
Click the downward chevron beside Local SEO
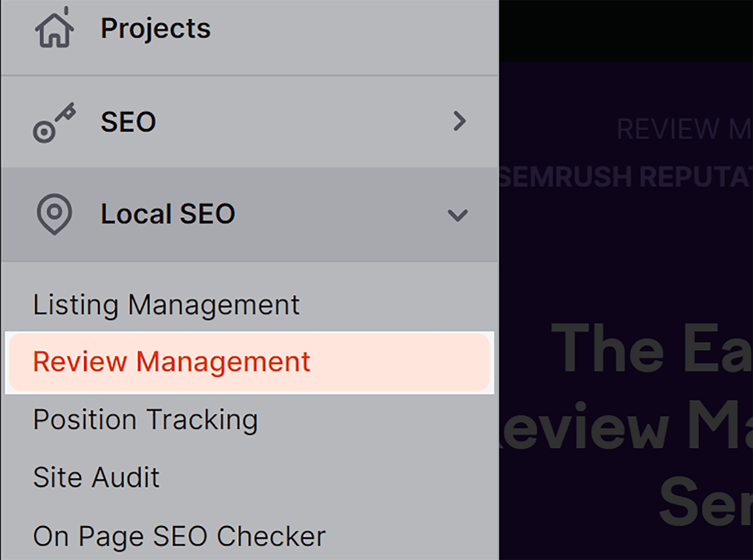(457, 215)
